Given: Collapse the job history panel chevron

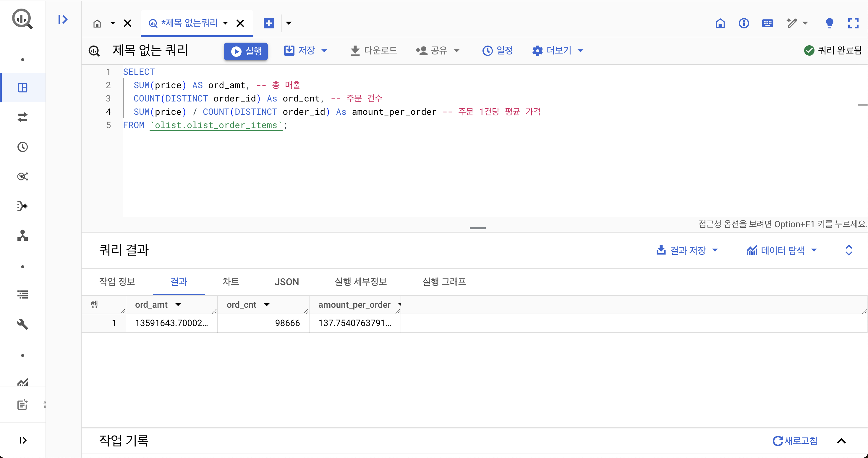Looking at the screenshot, I should 841,441.
